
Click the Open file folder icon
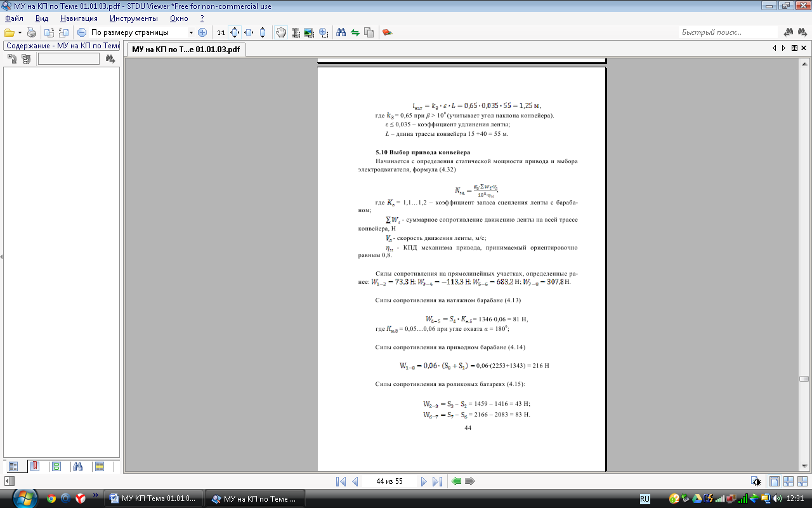pos(9,32)
